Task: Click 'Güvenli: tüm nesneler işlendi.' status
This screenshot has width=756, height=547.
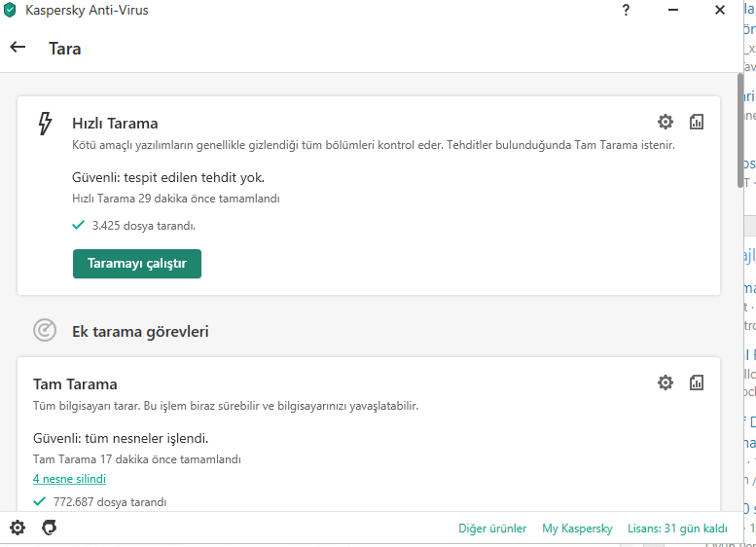Action: coord(121,438)
